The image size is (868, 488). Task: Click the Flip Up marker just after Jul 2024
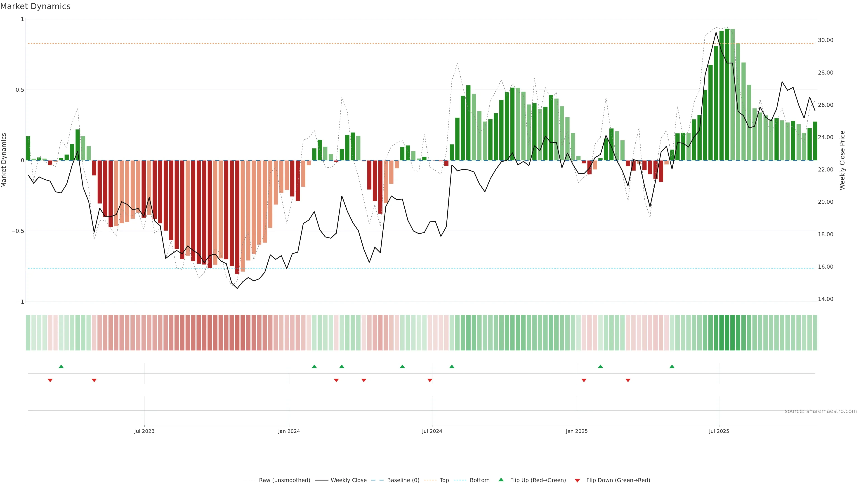[x=452, y=366]
